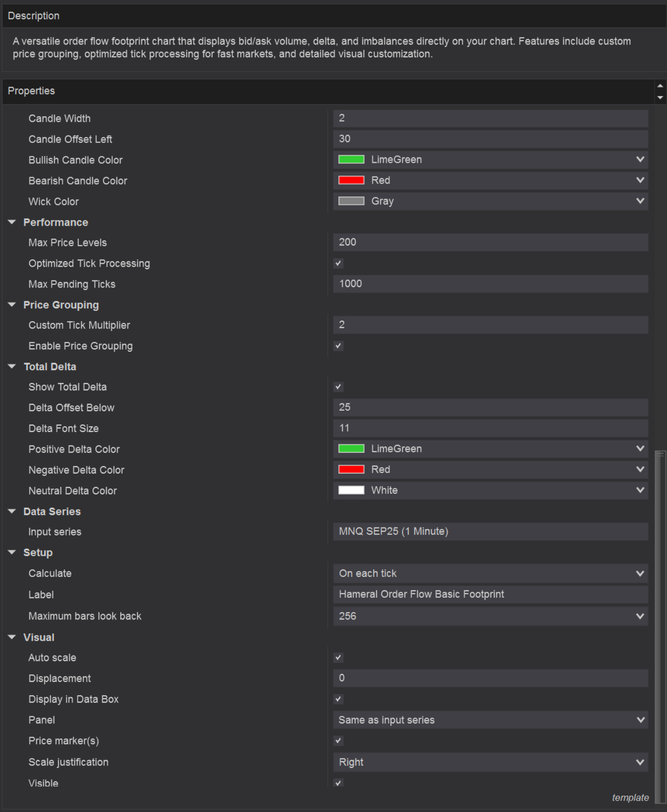Toggle Optimized Tick Processing checkbox
This screenshot has width=667, height=812.
[x=338, y=263]
